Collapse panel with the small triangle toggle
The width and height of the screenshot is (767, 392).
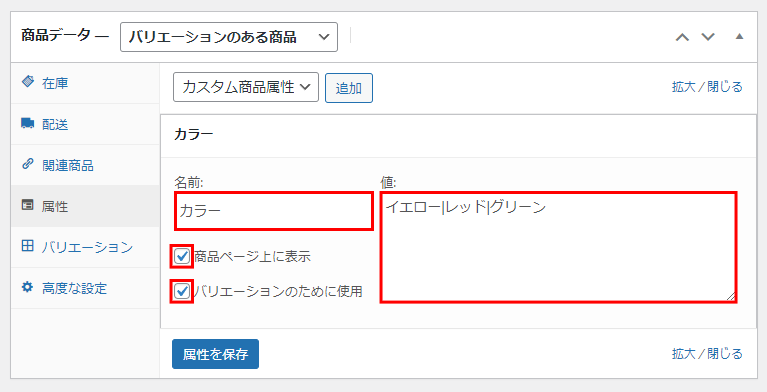[x=740, y=37]
